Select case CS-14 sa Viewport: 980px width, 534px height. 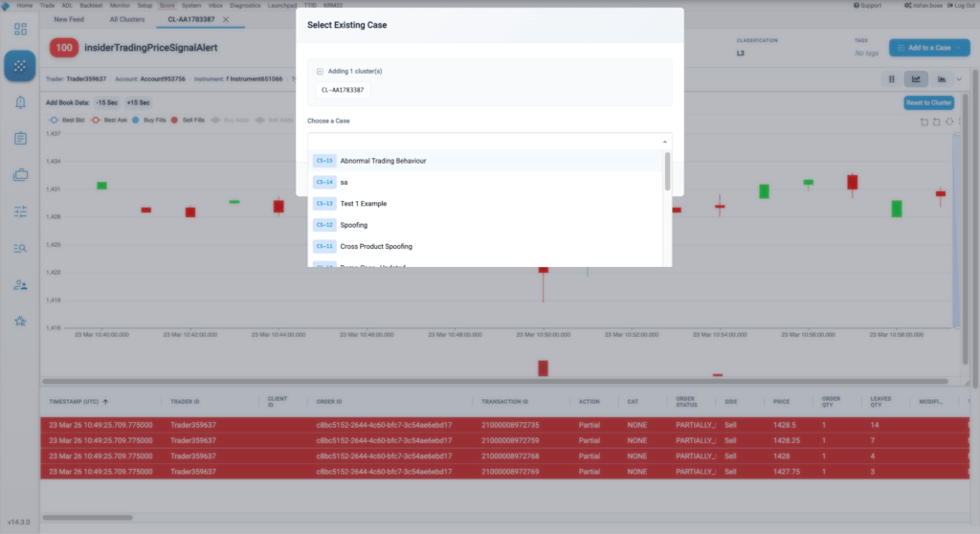click(487, 182)
